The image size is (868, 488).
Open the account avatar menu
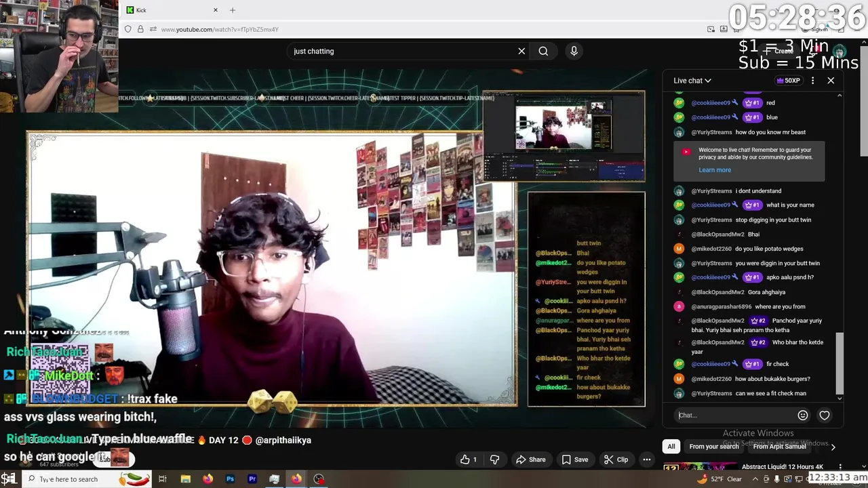[840, 52]
